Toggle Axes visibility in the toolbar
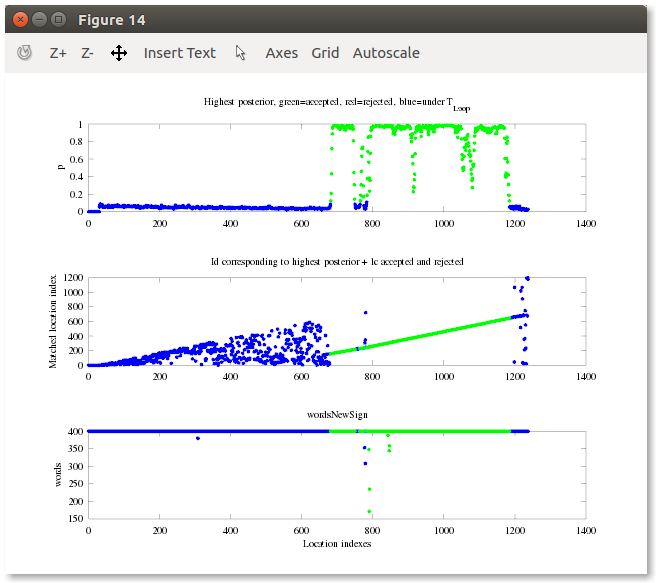This screenshot has width=656, height=583. 281,53
